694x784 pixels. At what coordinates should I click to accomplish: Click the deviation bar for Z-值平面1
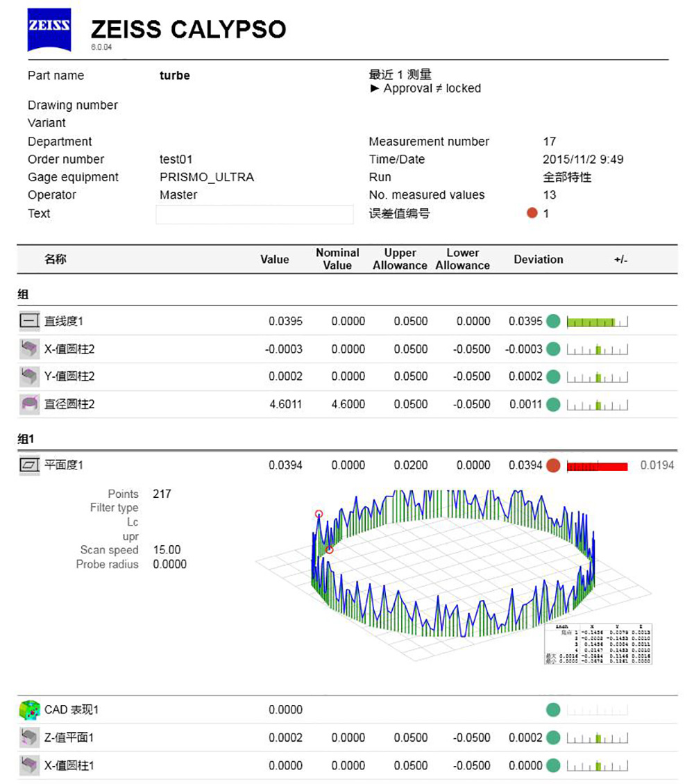coord(597,738)
